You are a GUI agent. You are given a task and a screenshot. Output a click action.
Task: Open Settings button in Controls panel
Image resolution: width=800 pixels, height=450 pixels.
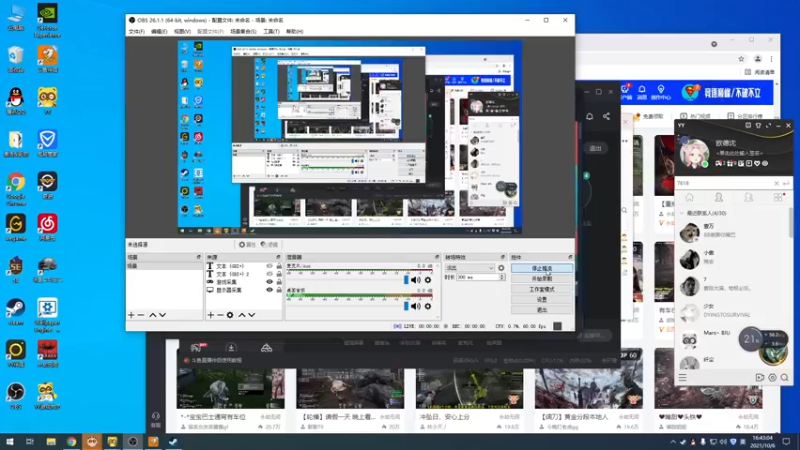542,299
